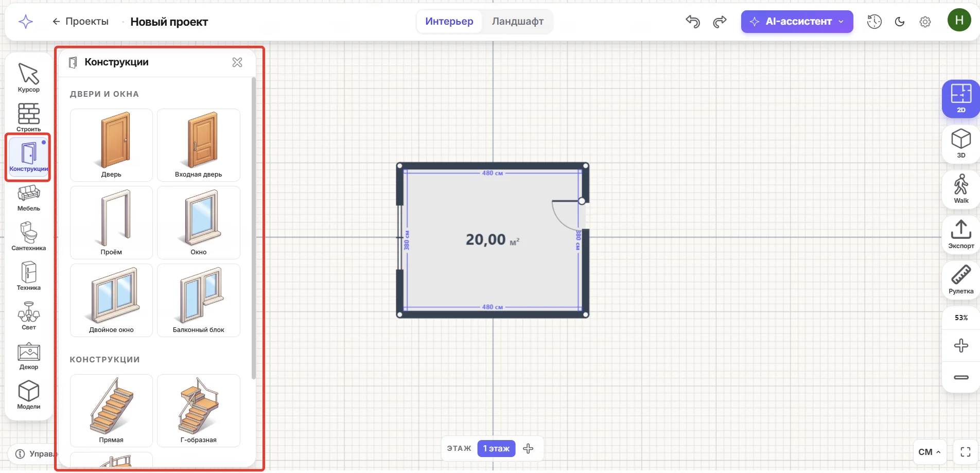The image size is (980, 473).
Task: Select the 1 этаж floor tab
Action: coord(496,448)
